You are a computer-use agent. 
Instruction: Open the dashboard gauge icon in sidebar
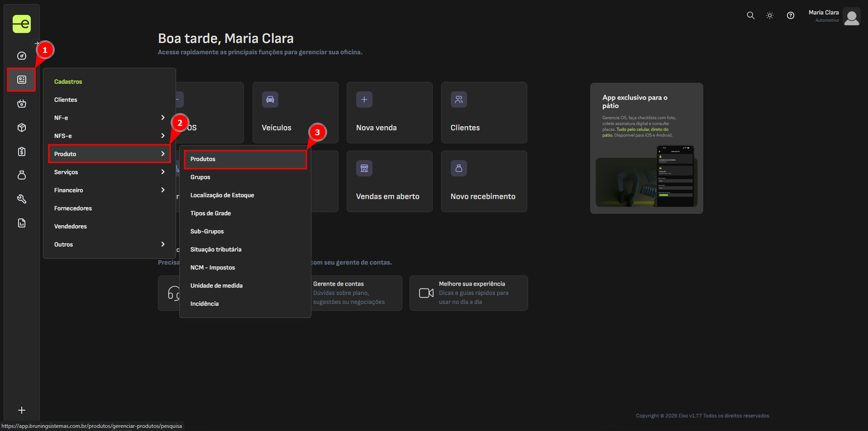[x=21, y=56]
